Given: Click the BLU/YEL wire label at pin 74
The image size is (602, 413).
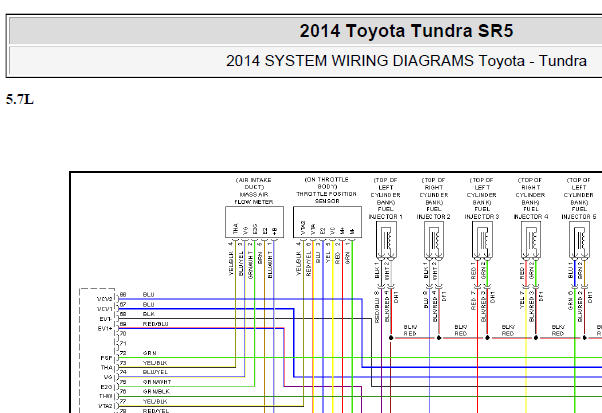Looking at the screenshot, I should point(155,372).
